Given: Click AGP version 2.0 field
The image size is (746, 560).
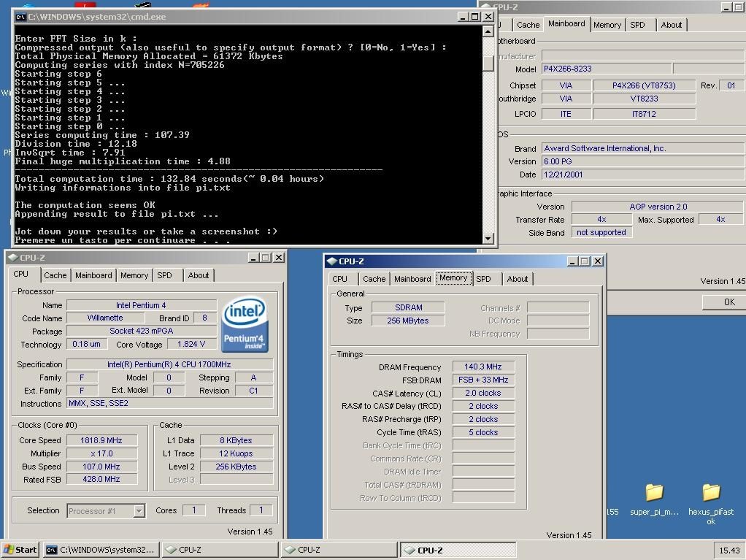Looking at the screenshot, I should 658,207.
